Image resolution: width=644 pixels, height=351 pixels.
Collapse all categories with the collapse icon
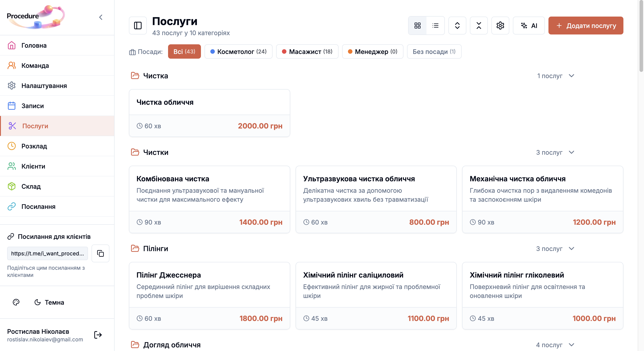[478, 25]
